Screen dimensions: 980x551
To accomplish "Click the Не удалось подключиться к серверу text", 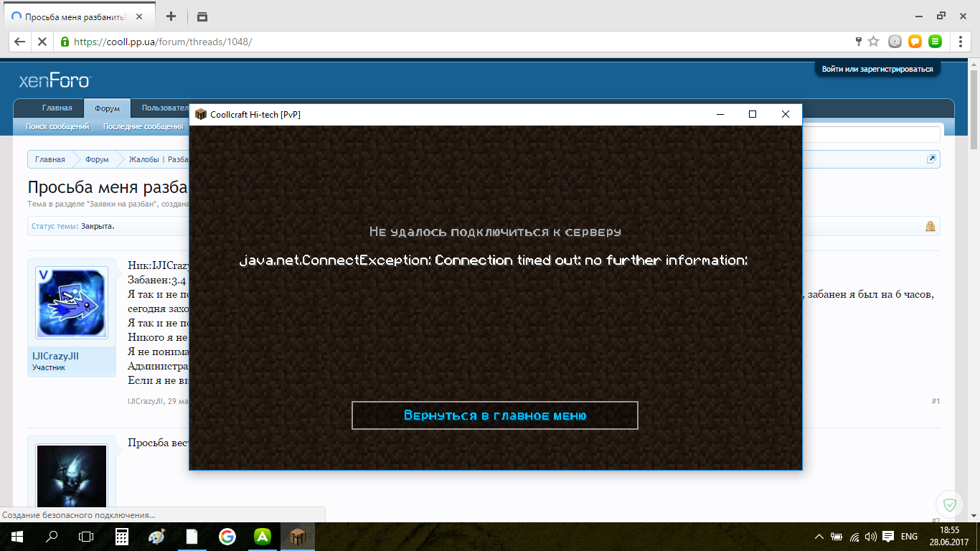I will 495,232.
